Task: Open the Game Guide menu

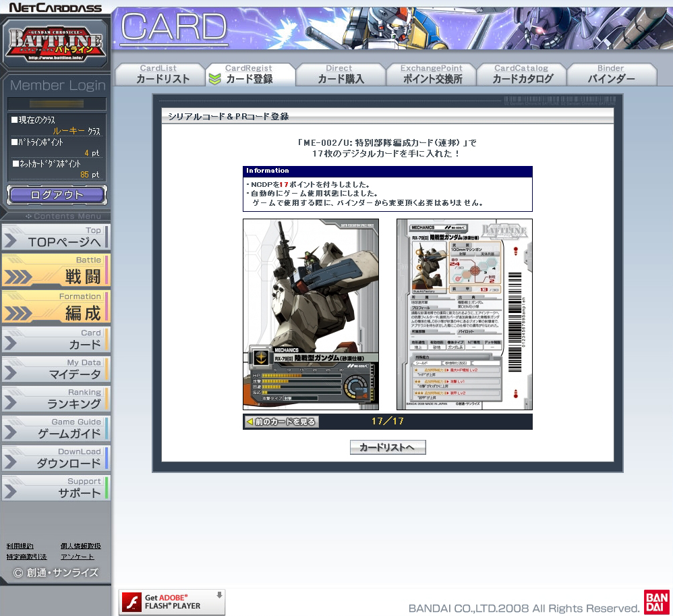Action: 56,428
